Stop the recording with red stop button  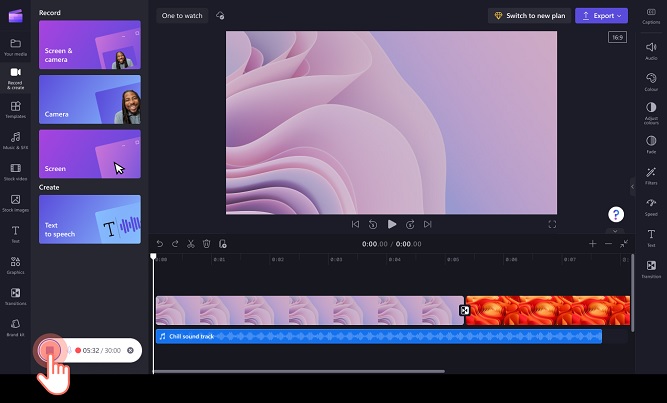tap(49, 350)
